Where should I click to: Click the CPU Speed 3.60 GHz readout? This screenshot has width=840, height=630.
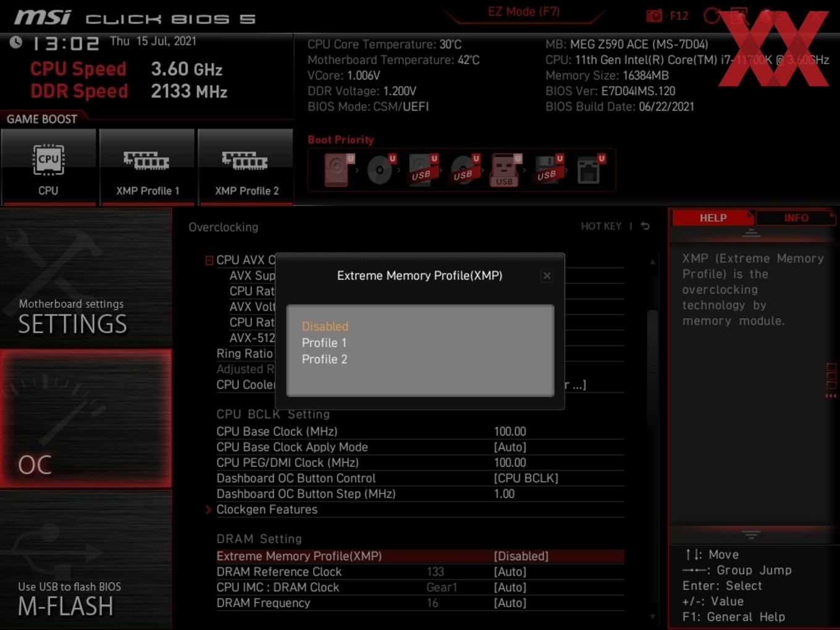126,69
